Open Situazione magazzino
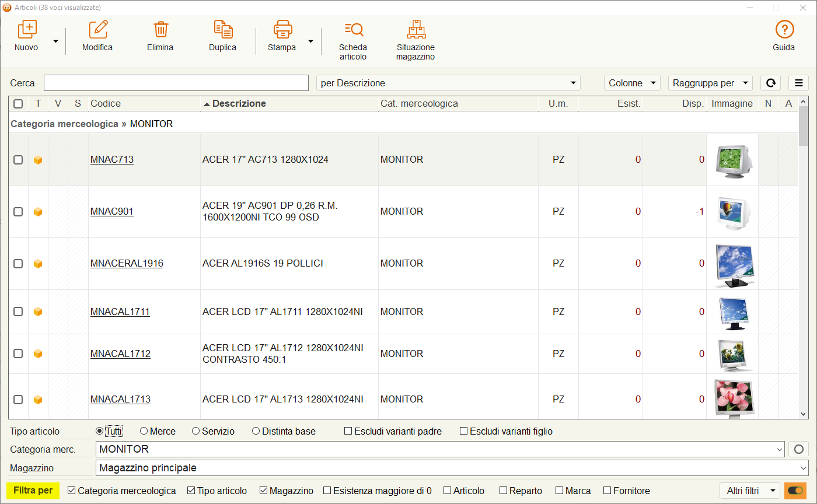 tap(416, 40)
